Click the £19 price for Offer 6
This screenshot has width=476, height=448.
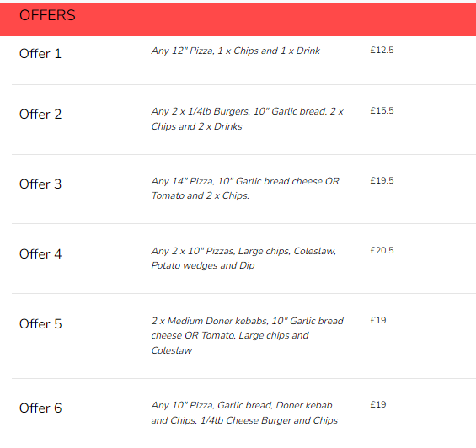pos(378,404)
